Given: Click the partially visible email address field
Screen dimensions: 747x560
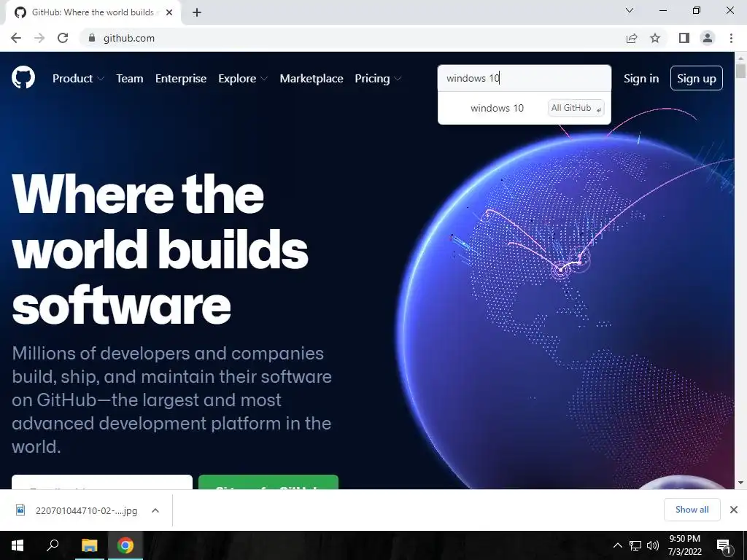Looking at the screenshot, I should click(102, 482).
